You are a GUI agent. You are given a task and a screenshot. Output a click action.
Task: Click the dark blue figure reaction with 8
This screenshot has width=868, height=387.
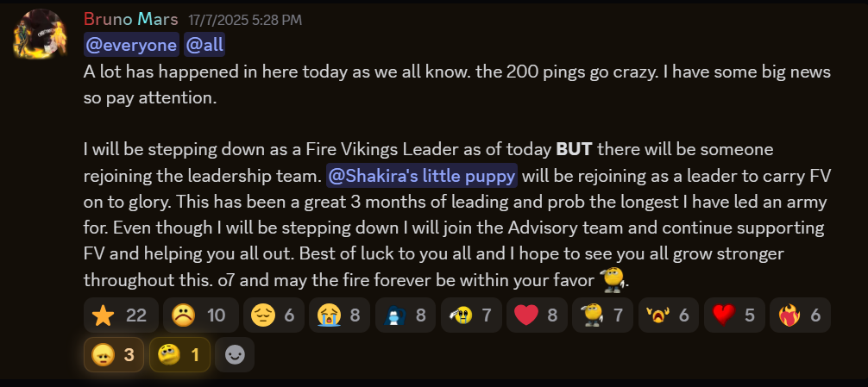pyautogui.click(x=404, y=315)
